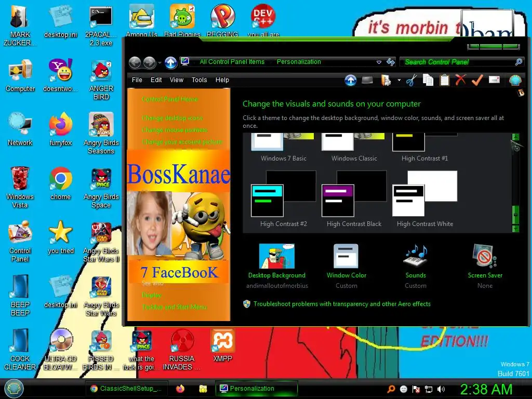The height and width of the screenshot is (399, 532).
Task: Click the orange checkmark Properties toolbar icon
Action: click(x=477, y=80)
